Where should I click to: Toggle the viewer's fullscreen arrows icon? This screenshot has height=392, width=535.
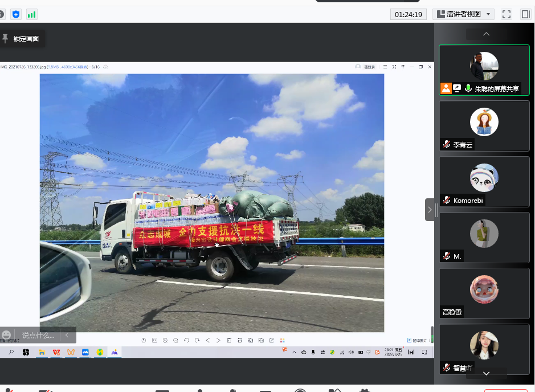[394, 67]
